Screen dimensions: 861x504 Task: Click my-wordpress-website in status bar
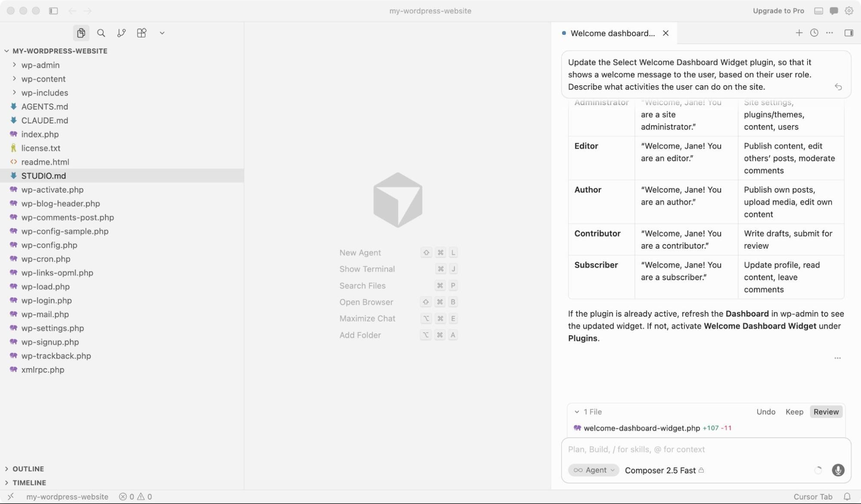point(67,497)
